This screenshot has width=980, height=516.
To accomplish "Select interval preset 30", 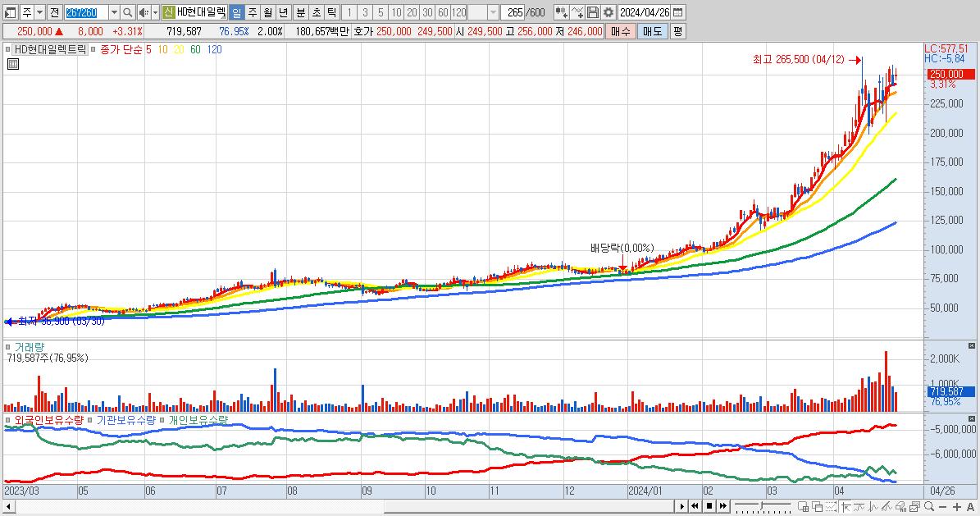I will click(427, 12).
